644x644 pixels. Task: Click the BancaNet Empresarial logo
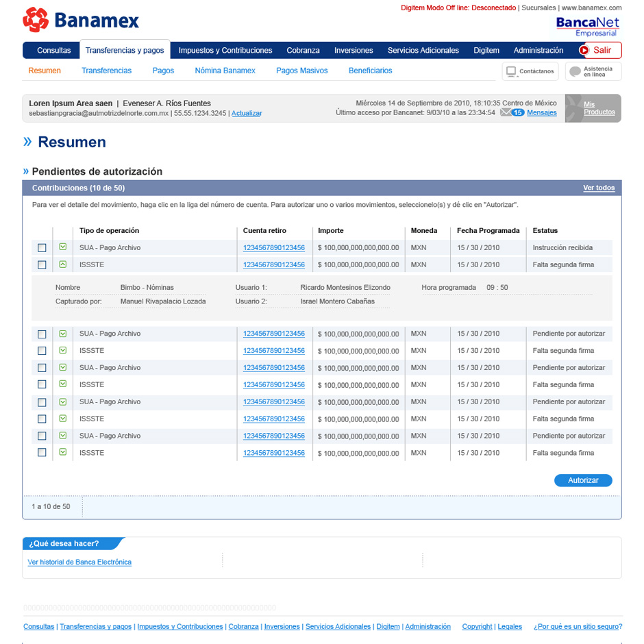(x=587, y=26)
